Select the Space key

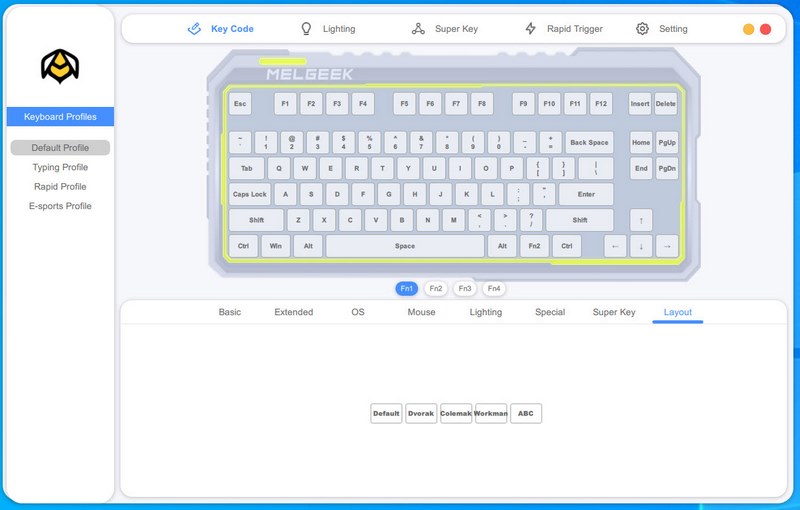pyautogui.click(x=405, y=246)
